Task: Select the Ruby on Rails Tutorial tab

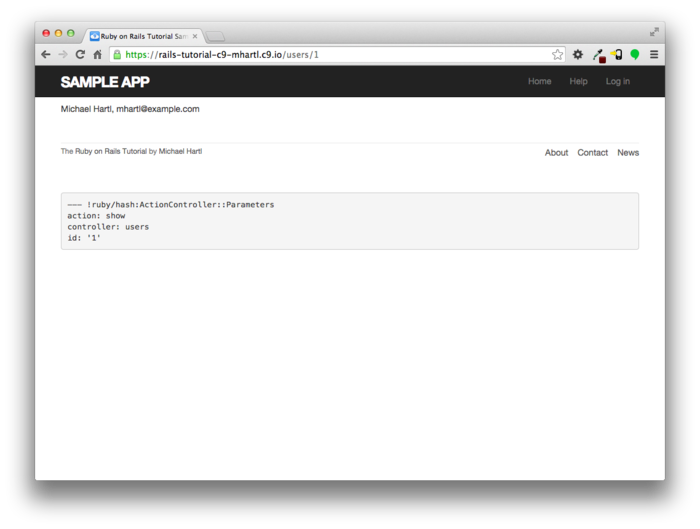Action: 142,36
